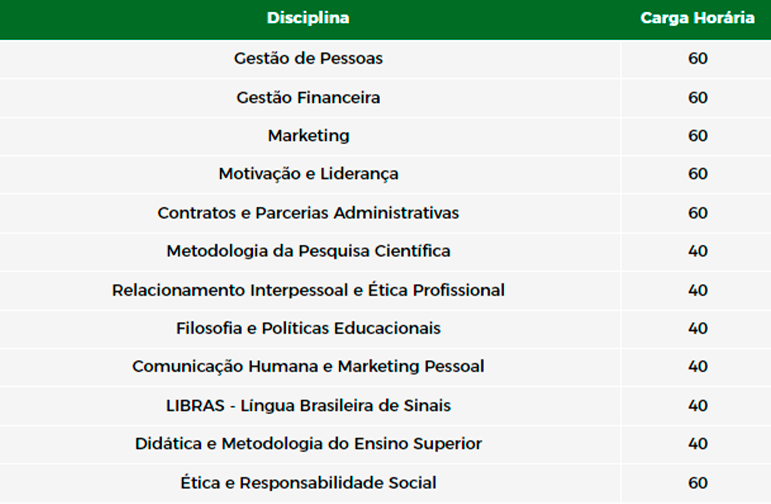Viewport: 771px width, 504px height.
Task: Click Didática e Metodologia do Ensino Superior
Action: pyautogui.click(x=308, y=444)
